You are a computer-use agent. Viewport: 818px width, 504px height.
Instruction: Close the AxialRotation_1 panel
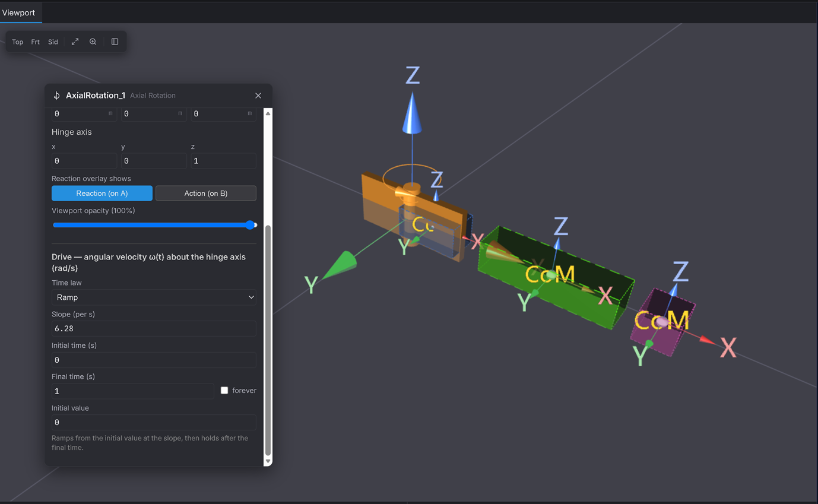[x=258, y=96]
